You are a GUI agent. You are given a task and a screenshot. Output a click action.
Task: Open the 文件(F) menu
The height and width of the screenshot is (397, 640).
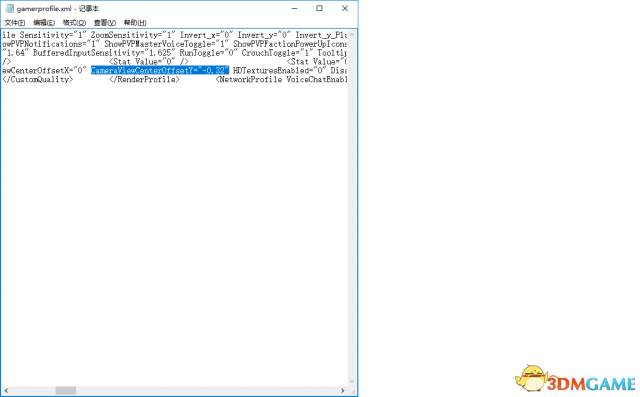tap(15, 22)
